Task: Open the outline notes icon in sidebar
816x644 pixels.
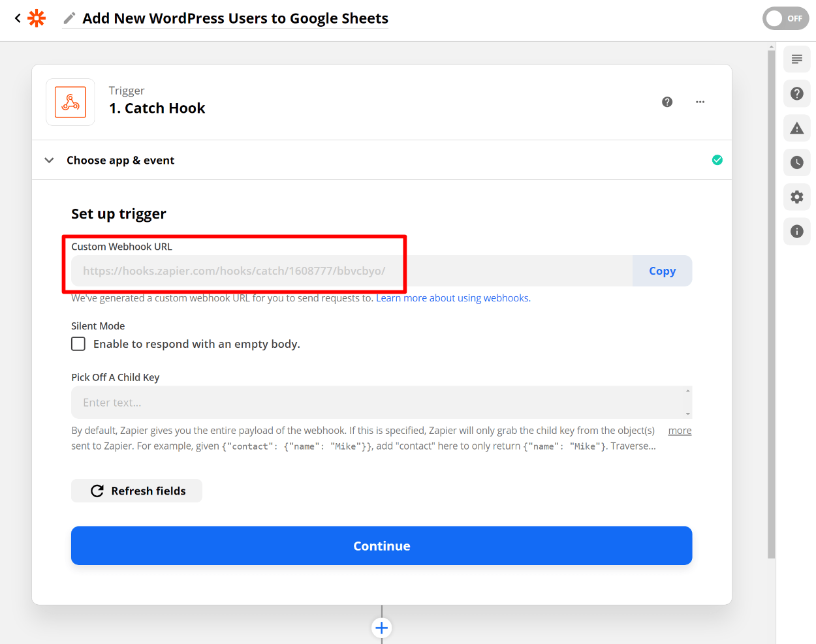Action: (796, 59)
